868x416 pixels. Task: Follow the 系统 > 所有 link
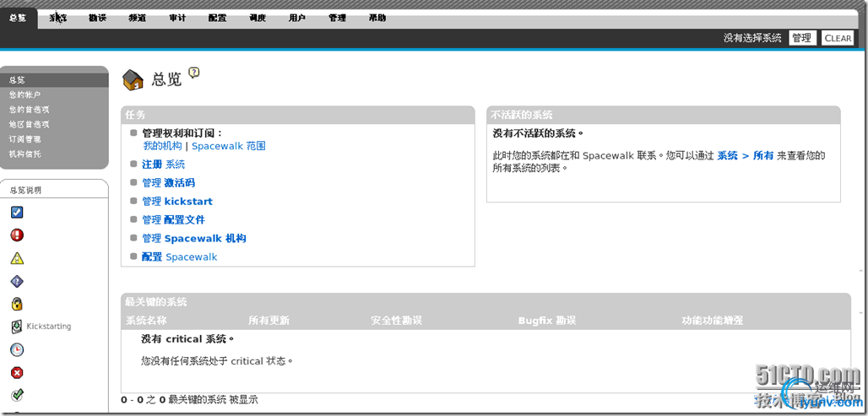[x=745, y=155]
